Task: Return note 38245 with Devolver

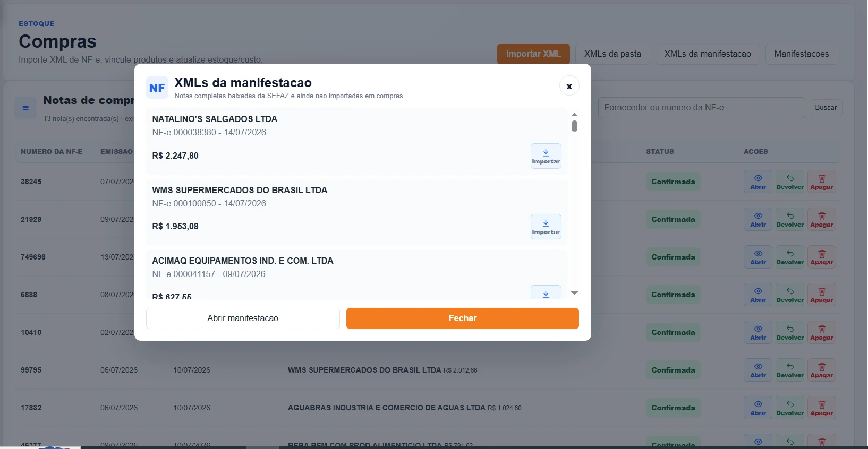Action: pyautogui.click(x=790, y=182)
